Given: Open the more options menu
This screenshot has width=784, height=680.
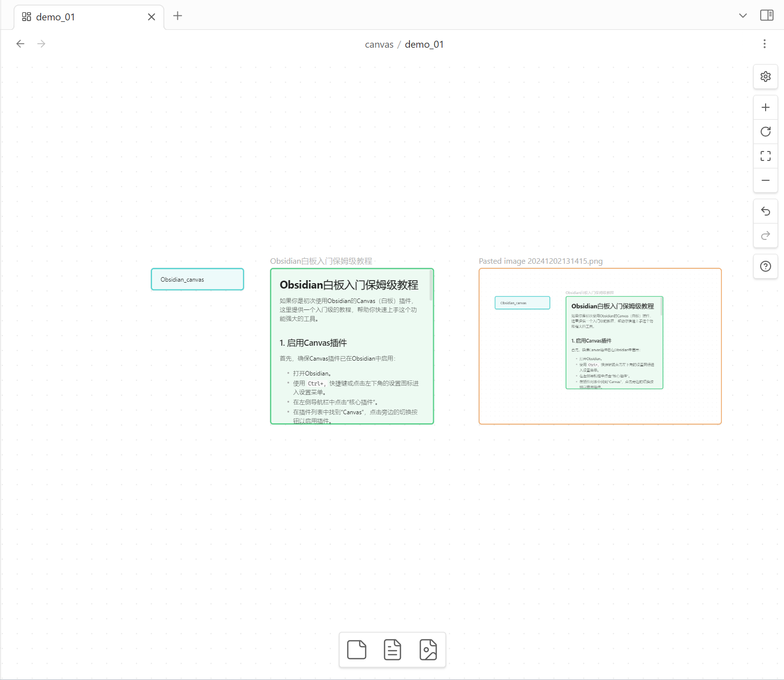Looking at the screenshot, I should click(x=764, y=44).
